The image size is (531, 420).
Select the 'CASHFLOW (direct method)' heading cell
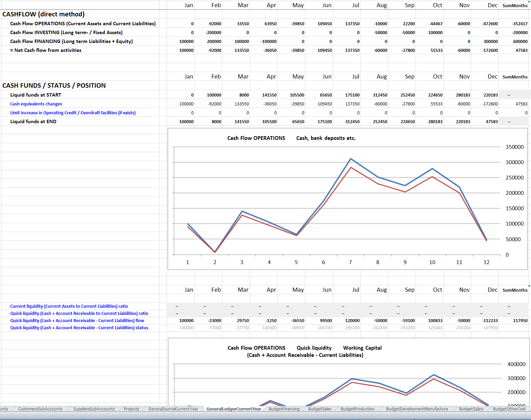[43, 14]
